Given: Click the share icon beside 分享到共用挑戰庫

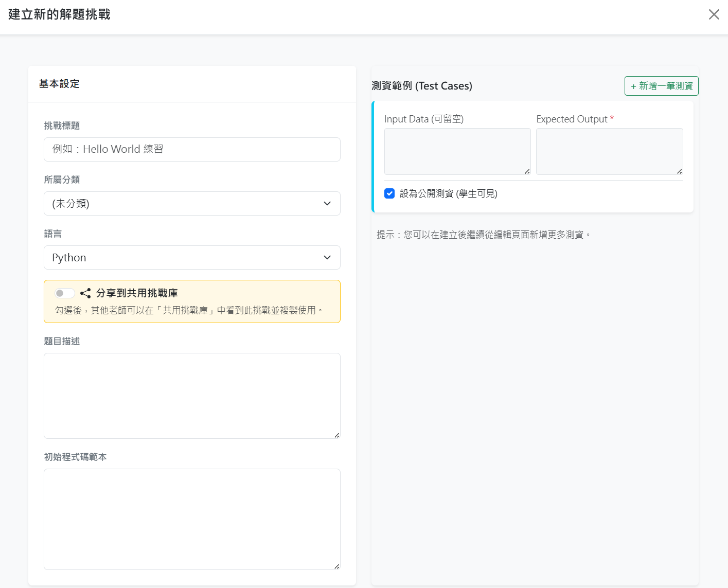Looking at the screenshot, I should point(85,293).
